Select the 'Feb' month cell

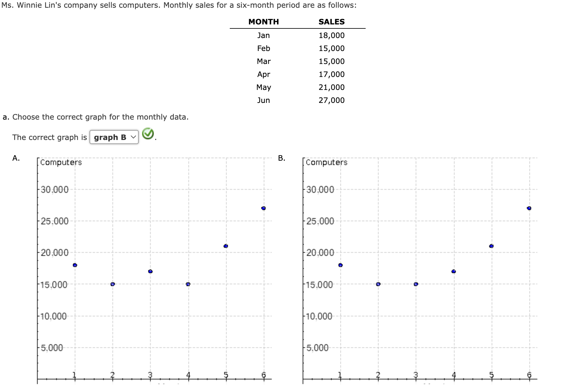pyautogui.click(x=263, y=48)
